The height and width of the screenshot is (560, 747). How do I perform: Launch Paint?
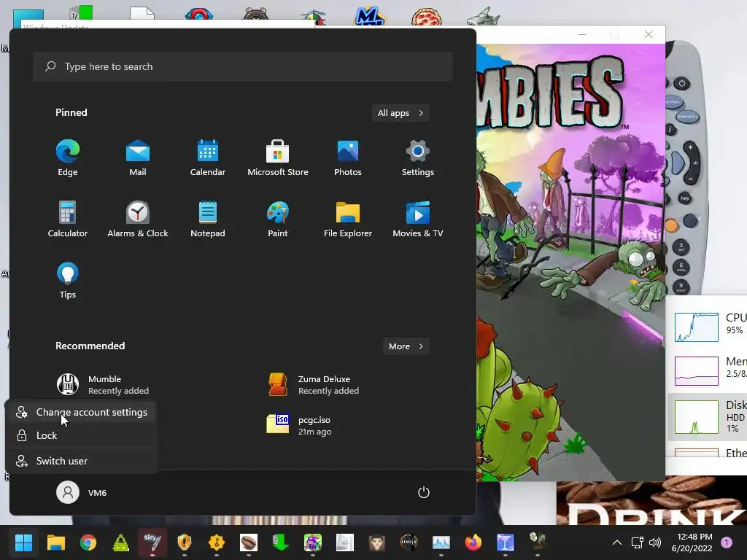coord(278,219)
